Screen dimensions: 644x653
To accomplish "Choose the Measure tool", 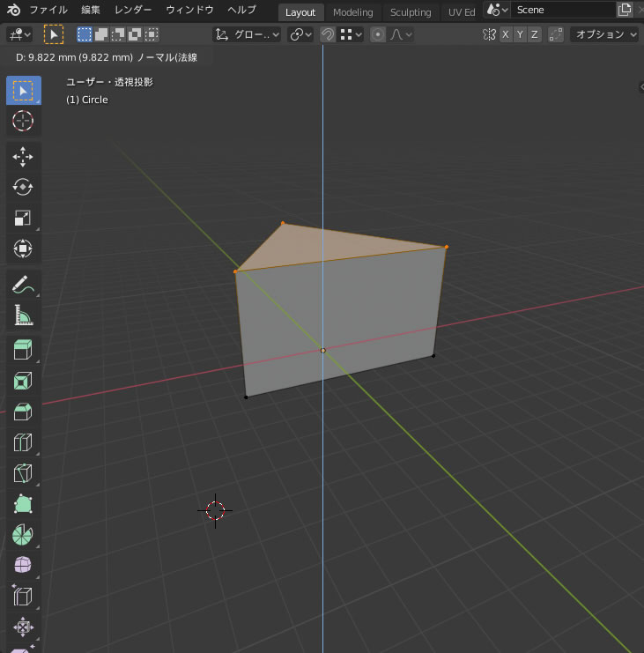I will click(23, 315).
